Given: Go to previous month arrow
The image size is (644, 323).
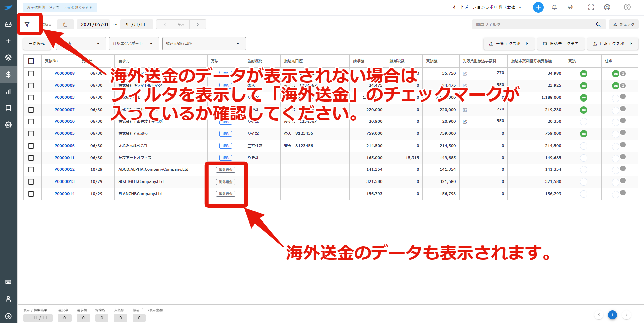Looking at the screenshot, I should (x=165, y=24).
